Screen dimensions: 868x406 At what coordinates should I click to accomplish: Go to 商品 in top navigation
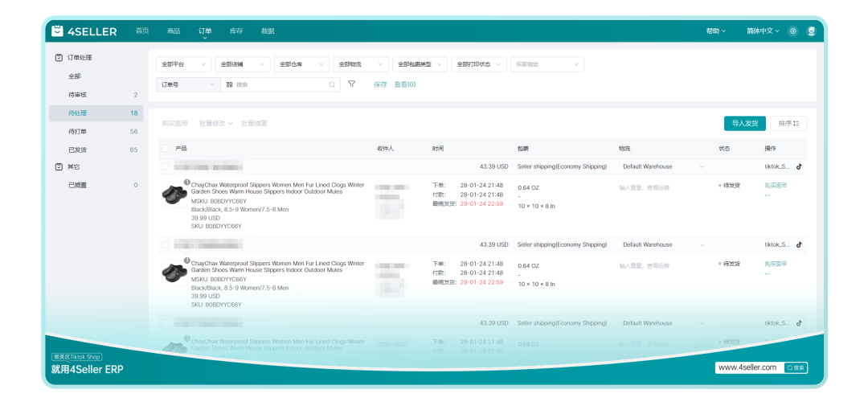174,31
